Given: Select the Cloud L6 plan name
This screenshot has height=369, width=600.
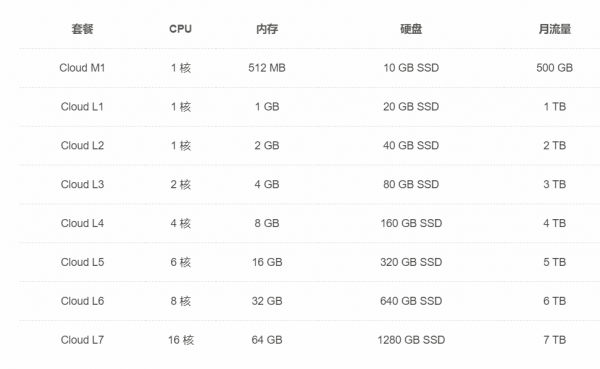Looking at the screenshot, I should coord(82,301).
